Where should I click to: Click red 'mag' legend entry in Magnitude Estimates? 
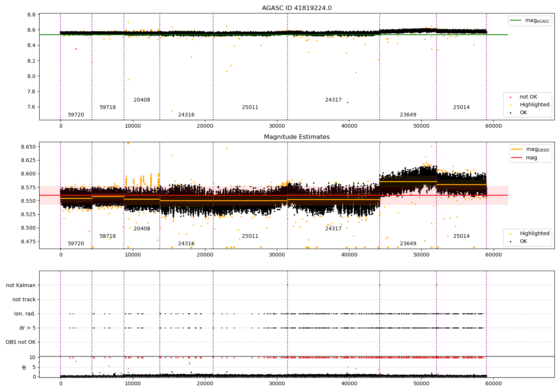525,158
